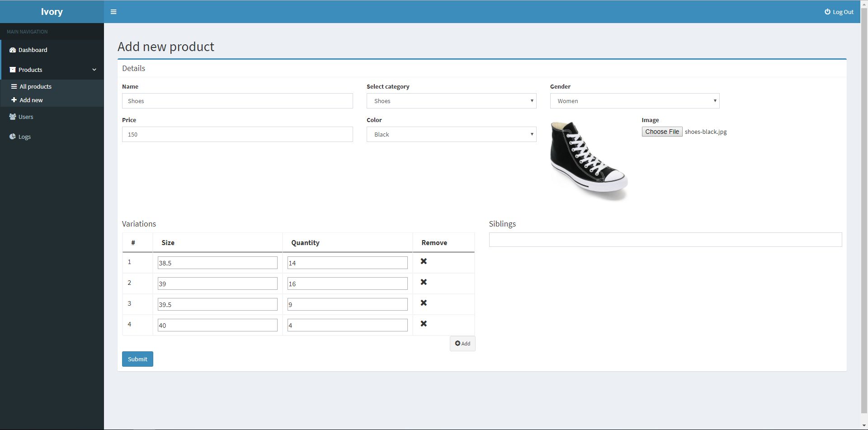Open the Gender dropdown showing Women
The width and height of the screenshot is (868, 430).
(x=634, y=101)
